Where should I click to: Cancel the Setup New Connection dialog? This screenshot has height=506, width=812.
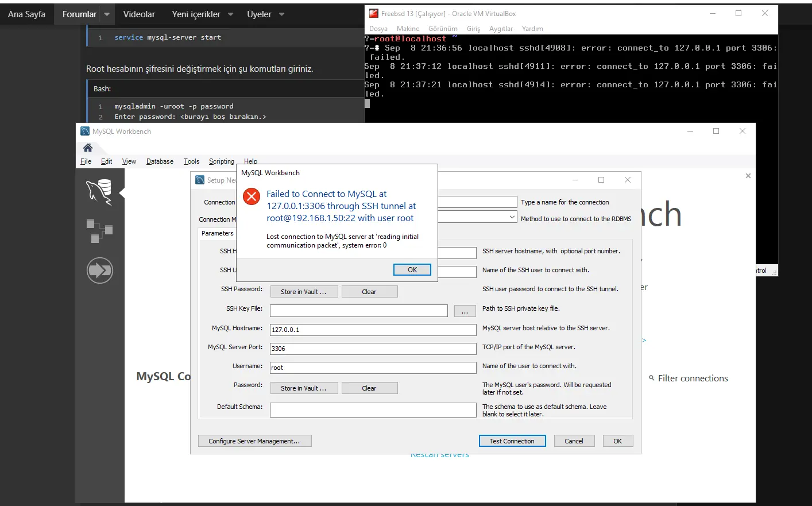574,441
